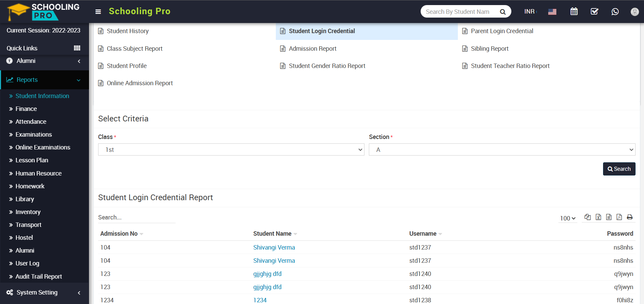
Task: Open Student Profile report
Action: 127,66
